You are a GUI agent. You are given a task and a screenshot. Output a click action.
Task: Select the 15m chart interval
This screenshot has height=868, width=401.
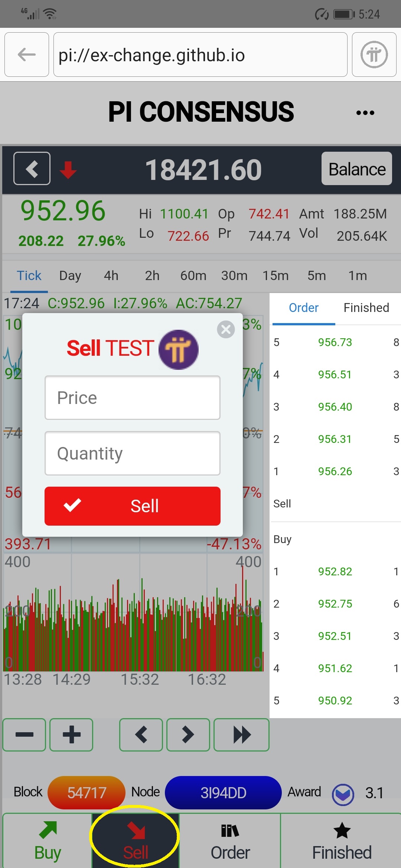276,276
